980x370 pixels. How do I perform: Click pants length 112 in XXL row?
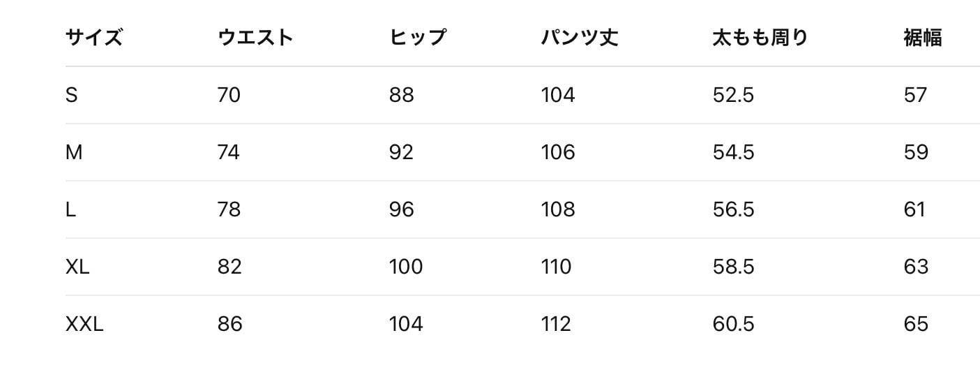(556, 324)
